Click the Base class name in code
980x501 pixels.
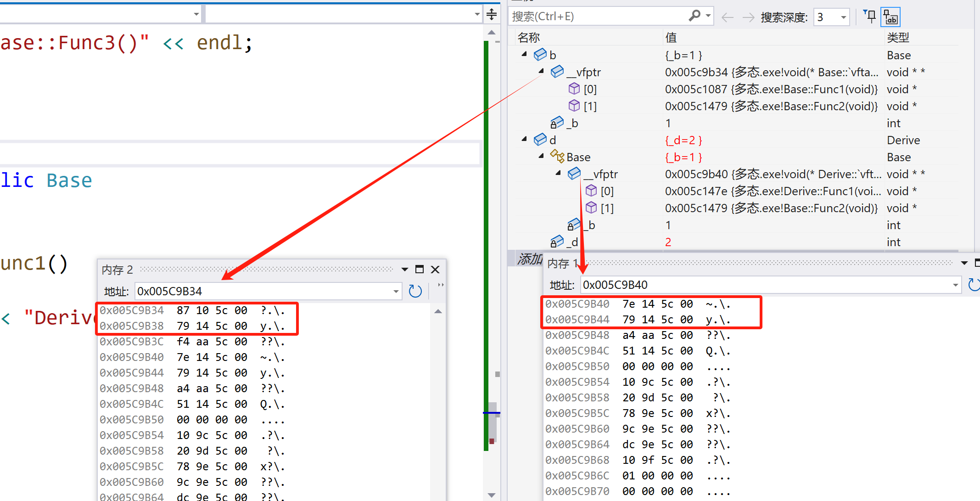(x=69, y=180)
